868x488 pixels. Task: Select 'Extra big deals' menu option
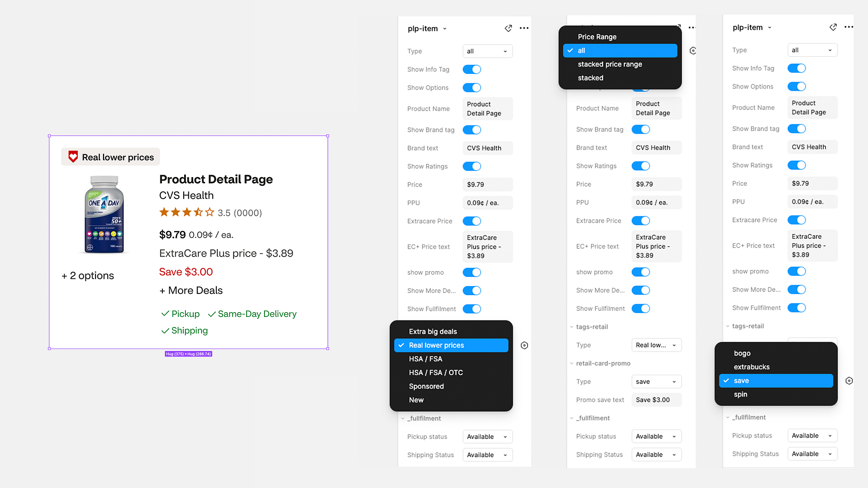coord(451,332)
